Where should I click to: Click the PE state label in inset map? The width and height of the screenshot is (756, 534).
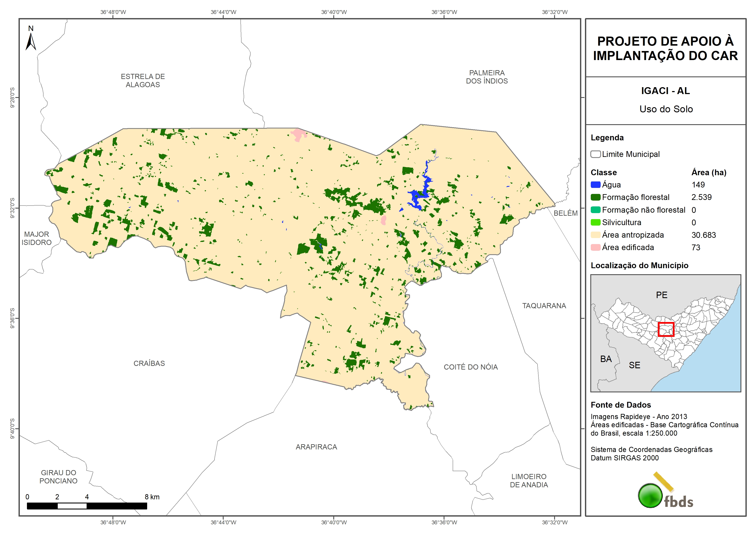pos(661,295)
